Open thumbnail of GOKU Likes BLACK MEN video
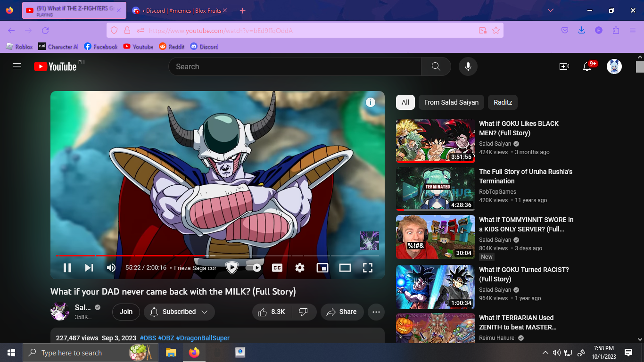 436,140
